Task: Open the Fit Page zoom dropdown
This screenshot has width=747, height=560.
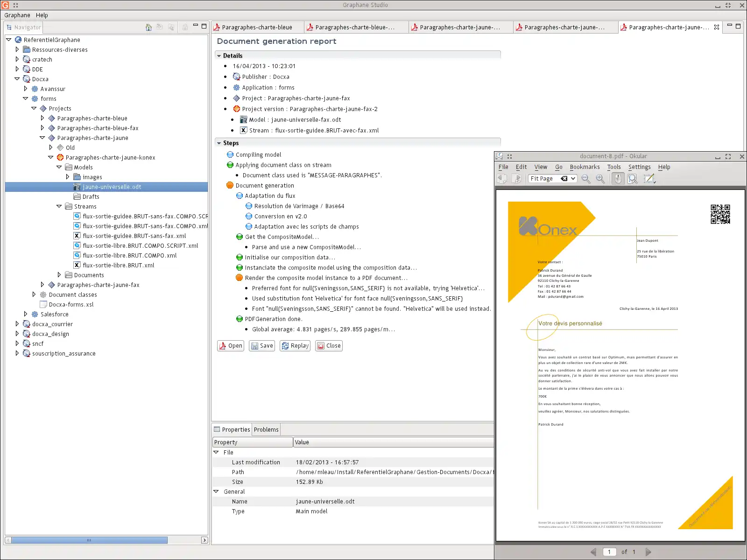Action: point(573,179)
